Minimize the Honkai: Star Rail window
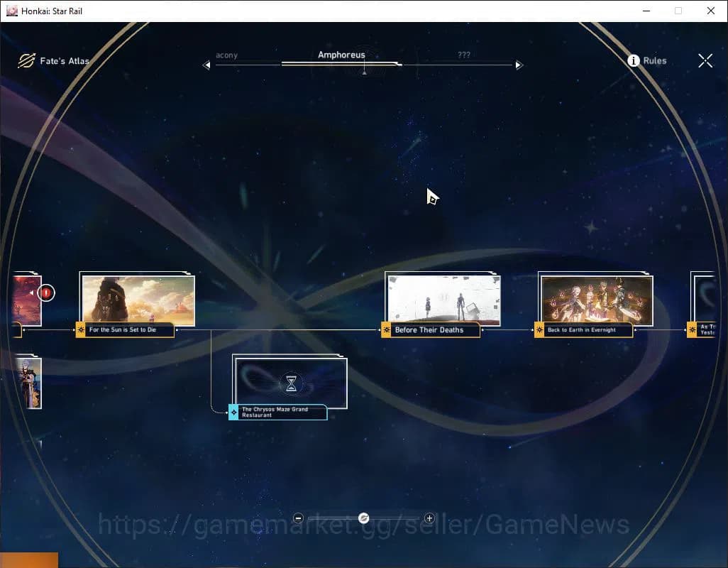The image size is (728, 568). 646,11
